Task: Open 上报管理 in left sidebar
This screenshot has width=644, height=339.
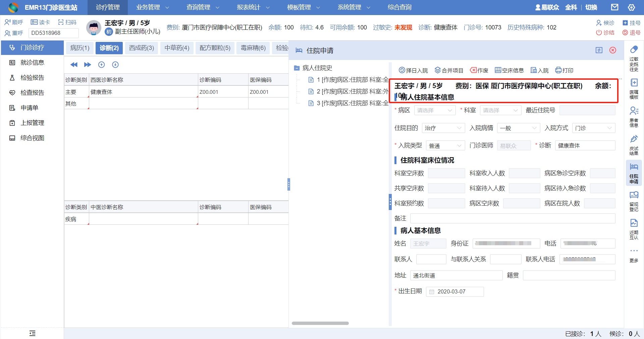Action: [32, 123]
